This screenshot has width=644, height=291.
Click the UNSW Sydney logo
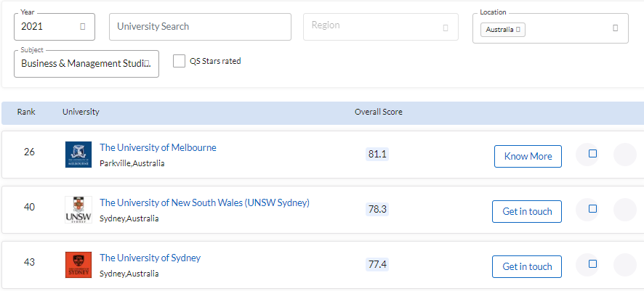(79, 210)
